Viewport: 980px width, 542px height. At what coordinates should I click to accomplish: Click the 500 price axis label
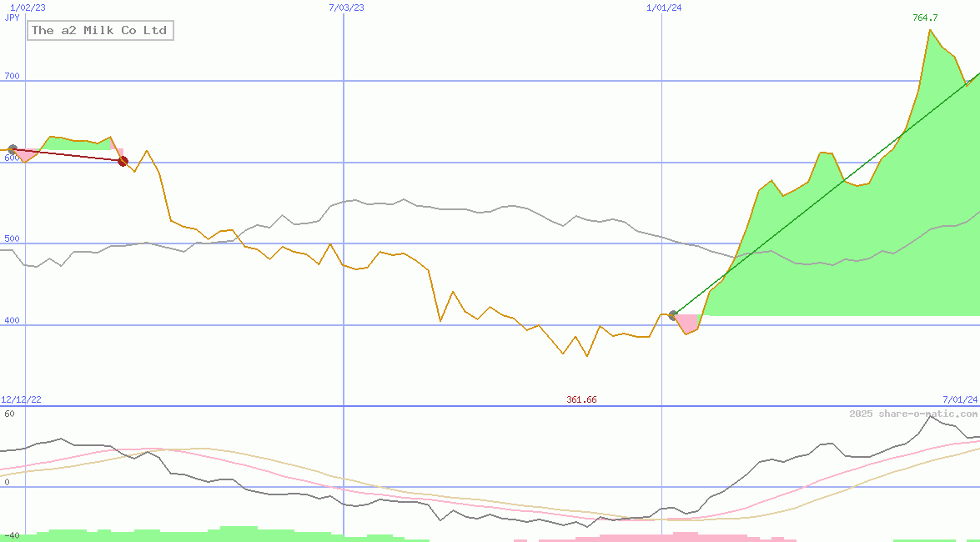12,238
